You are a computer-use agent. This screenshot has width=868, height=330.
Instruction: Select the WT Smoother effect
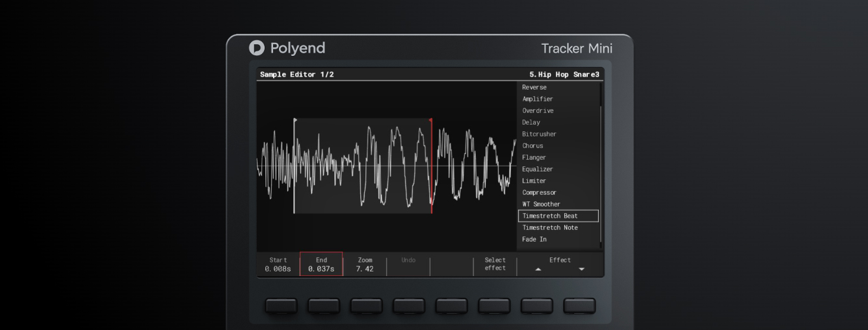coord(541,204)
